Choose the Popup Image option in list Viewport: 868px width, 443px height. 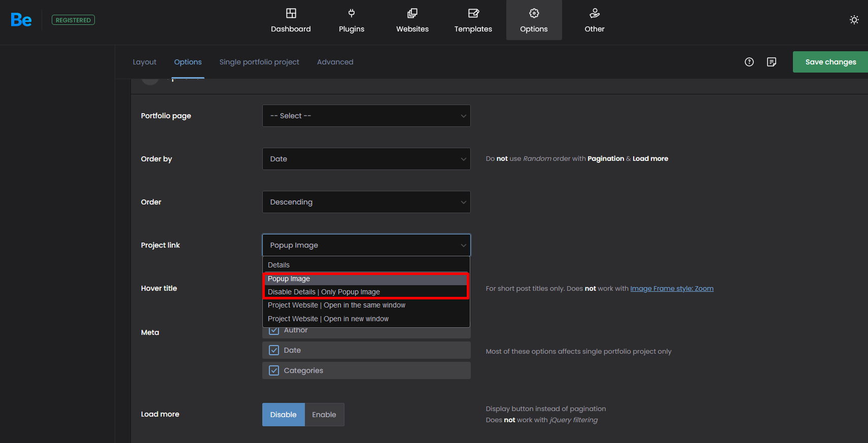tap(366, 279)
